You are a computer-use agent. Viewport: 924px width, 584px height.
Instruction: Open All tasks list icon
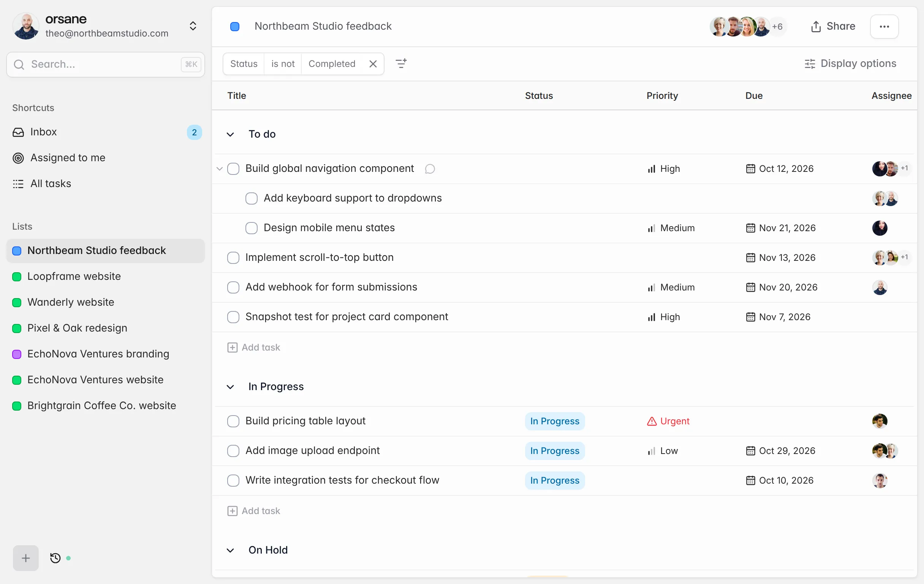(18, 184)
